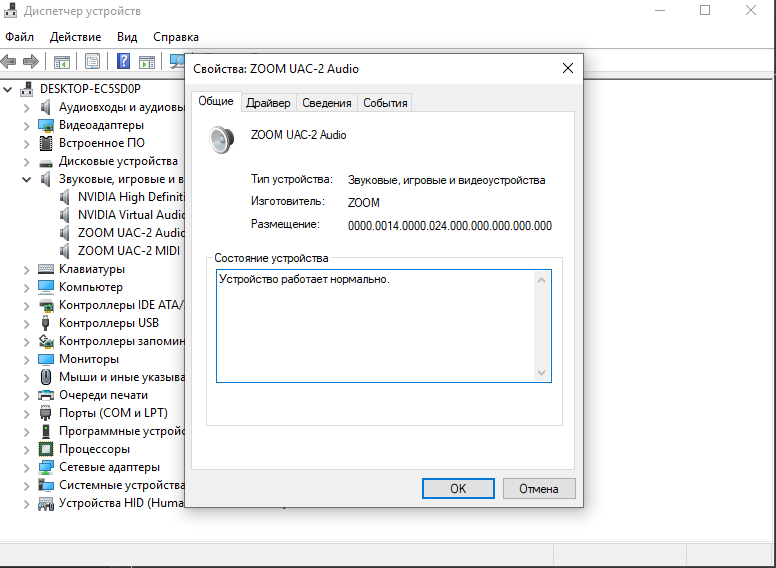Click the show/hide console tree toolbar icon
776x568 pixels.
(62, 62)
